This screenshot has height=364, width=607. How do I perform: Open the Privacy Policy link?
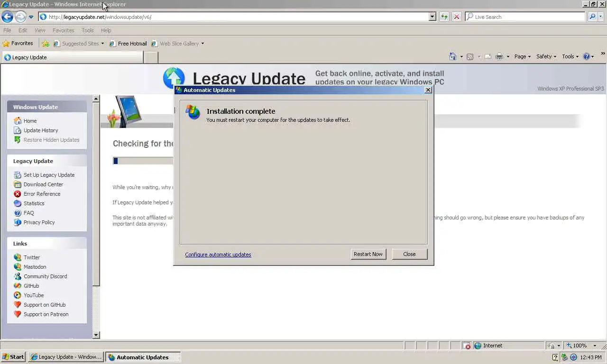[x=39, y=222]
